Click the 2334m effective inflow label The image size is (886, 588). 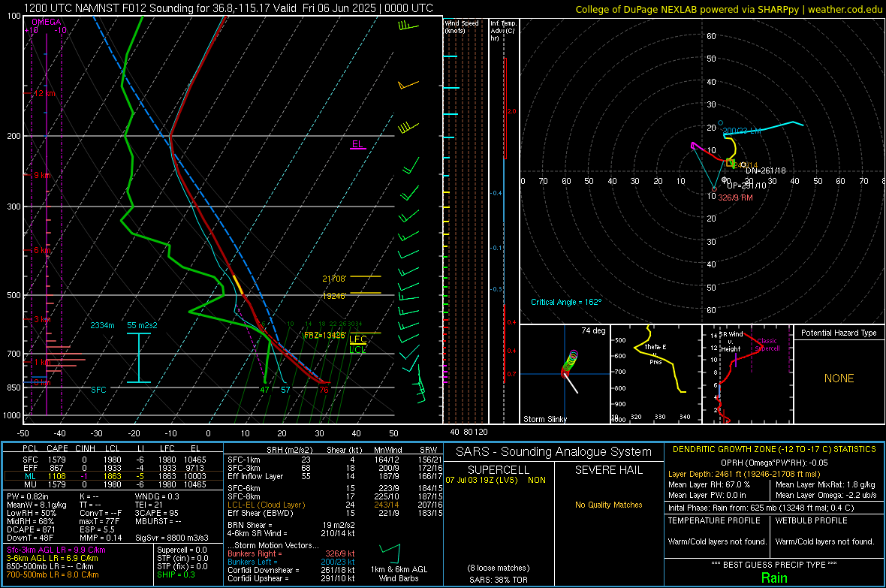coord(102,325)
